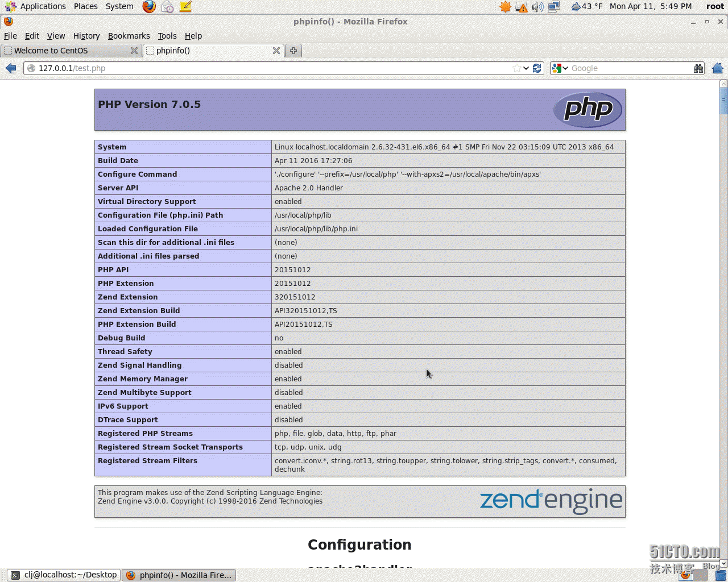Open the System menu in top panel
The width and height of the screenshot is (728, 582).
click(119, 6)
